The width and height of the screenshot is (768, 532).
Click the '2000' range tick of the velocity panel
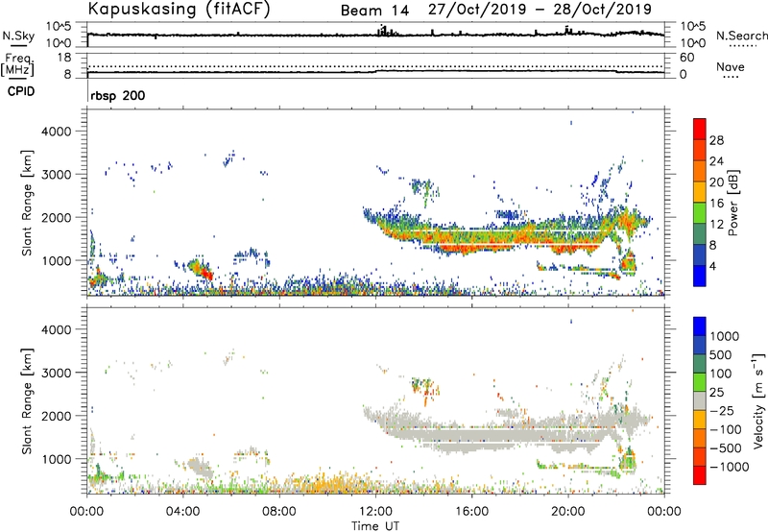tap(57, 416)
